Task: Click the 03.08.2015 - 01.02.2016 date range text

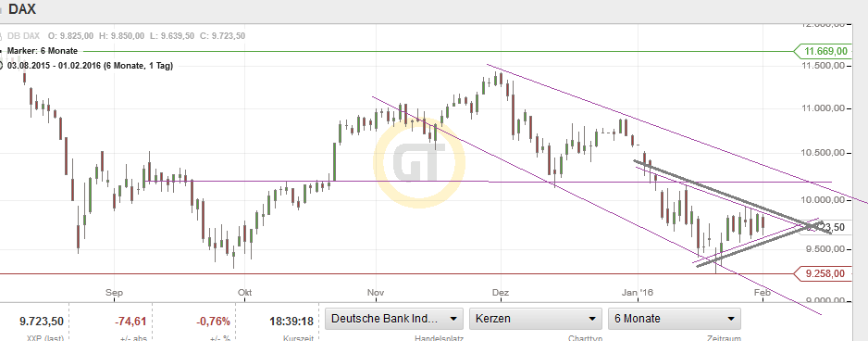Action: pos(91,66)
